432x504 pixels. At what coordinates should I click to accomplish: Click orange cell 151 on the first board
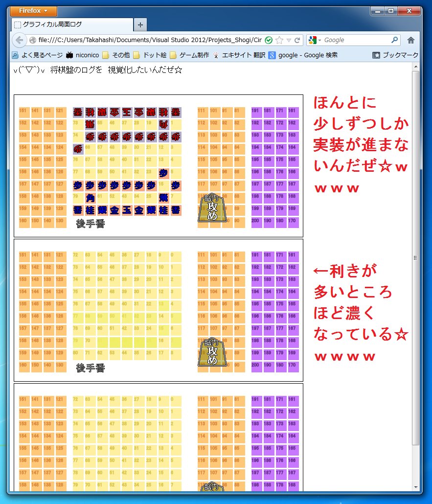tap(24, 112)
